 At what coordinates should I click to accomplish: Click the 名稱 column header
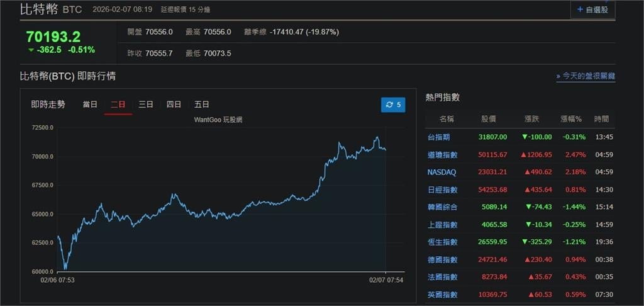point(447,119)
